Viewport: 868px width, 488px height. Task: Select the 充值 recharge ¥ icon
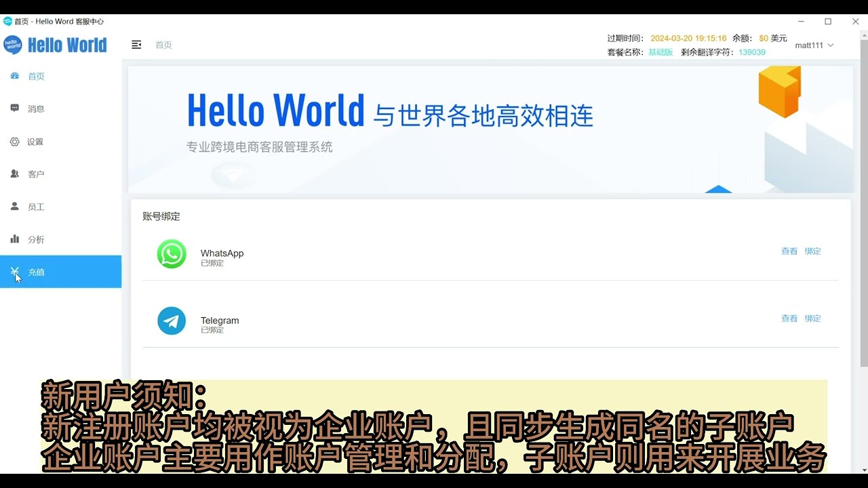pos(15,272)
